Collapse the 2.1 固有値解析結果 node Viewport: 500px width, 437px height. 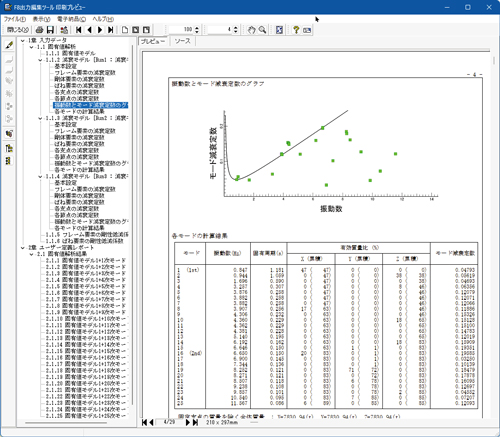pos(32,254)
